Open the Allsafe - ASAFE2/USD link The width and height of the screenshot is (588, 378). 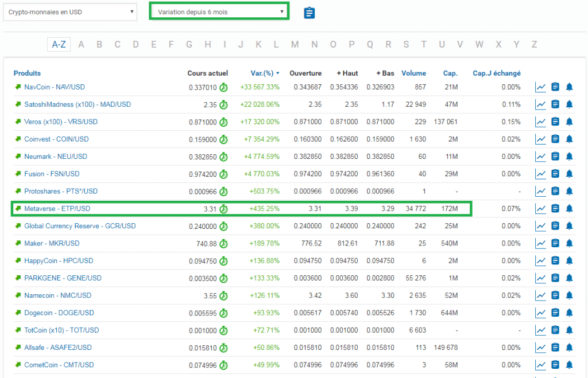click(58, 347)
